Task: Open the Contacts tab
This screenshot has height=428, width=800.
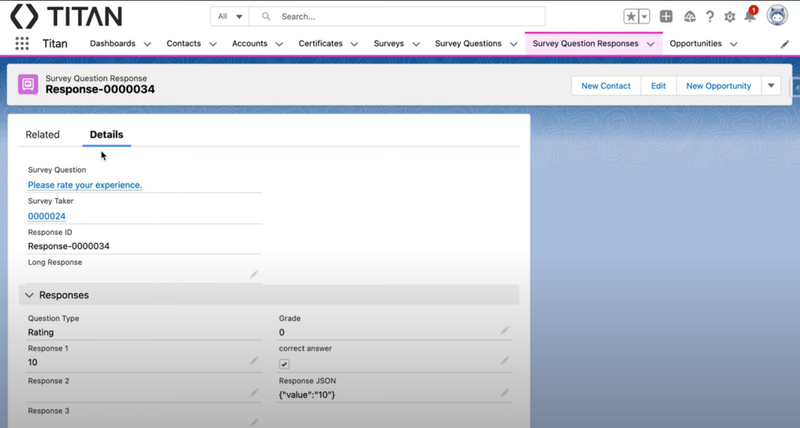Action: [184, 43]
